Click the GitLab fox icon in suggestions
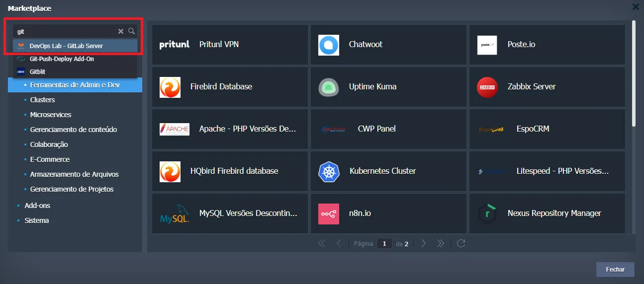644x284 pixels. pyautogui.click(x=21, y=46)
